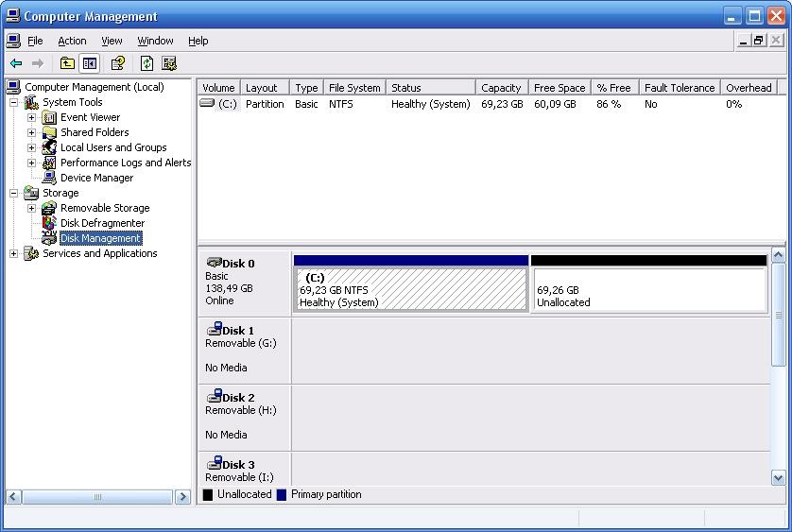The width and height of the screenshot is (792, 532).
Task: Sort by the Capacity column header
Action: point(502,88)
